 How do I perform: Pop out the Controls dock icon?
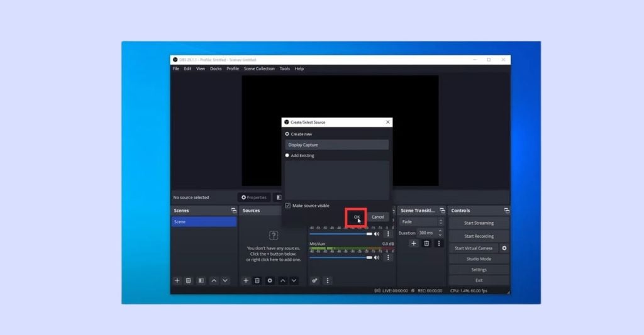[506, 211]
